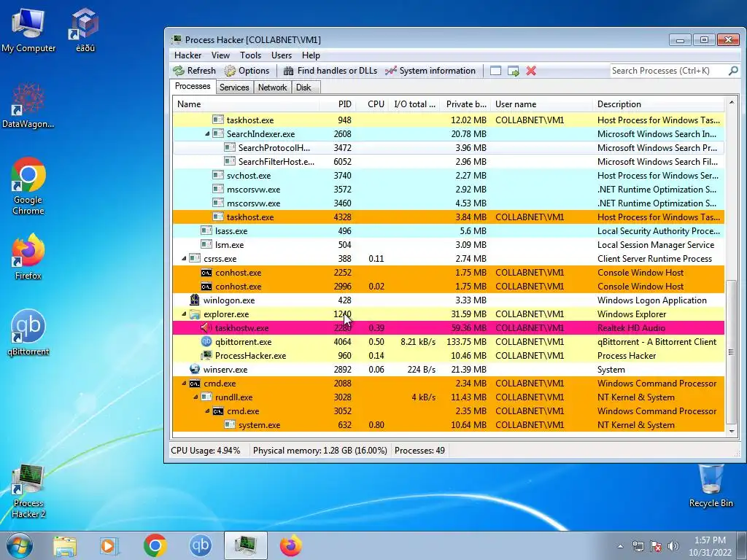The image size is (747, 560).
Task: Click the lsm.exe process name
Action: point(229,245)
